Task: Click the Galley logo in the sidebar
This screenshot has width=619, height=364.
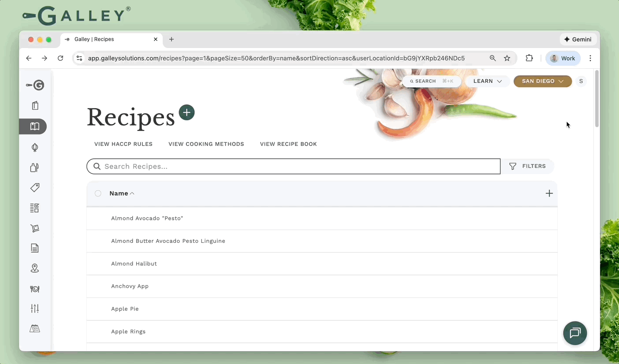Action: click(x=35, y=85)
